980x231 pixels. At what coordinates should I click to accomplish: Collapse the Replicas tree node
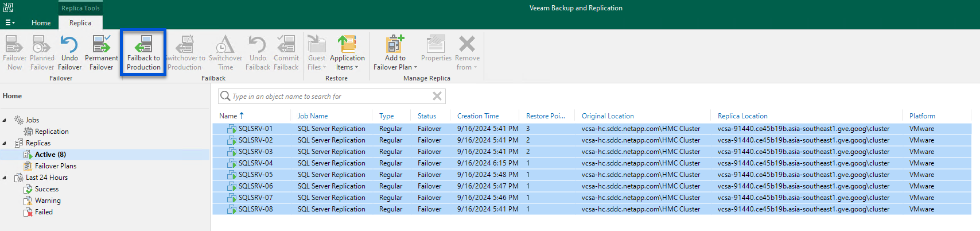pos(5,143)
